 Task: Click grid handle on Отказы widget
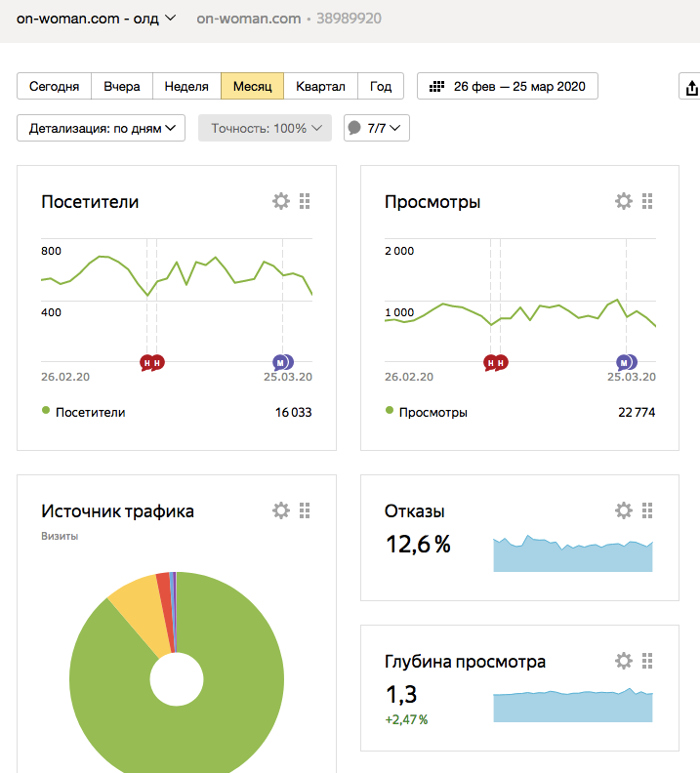(x=647, y=510)
